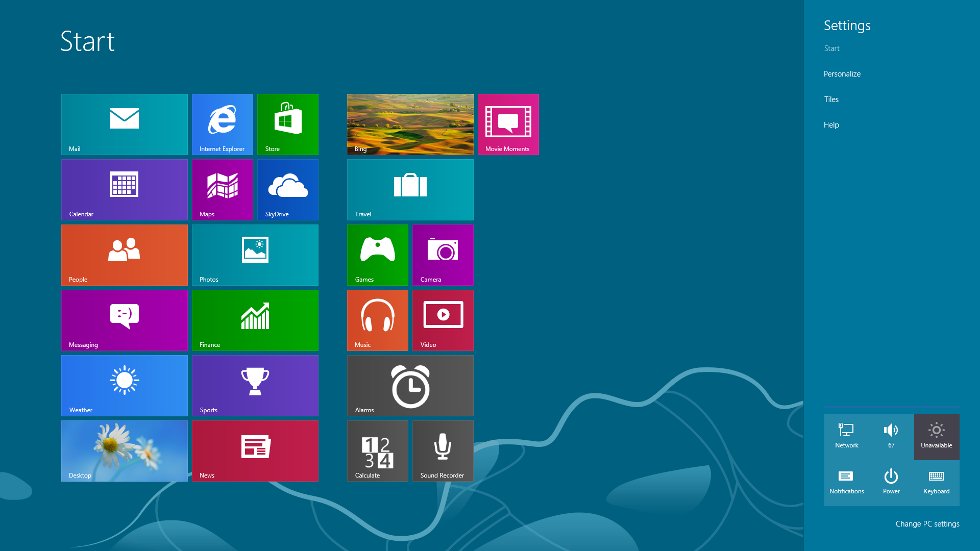Open the Mail app tile

pyautogui.click(x=124, y=124)
